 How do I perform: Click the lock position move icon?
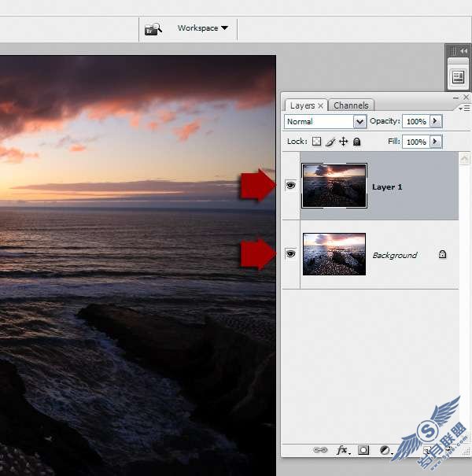click(x=343, y=142)
